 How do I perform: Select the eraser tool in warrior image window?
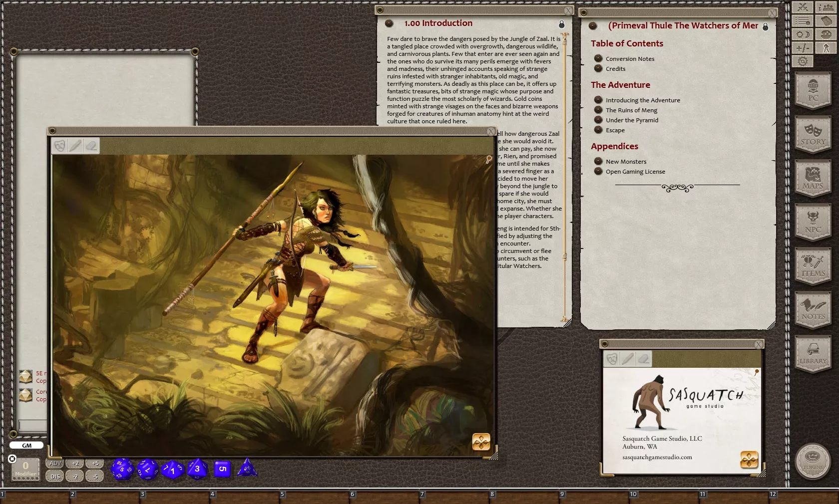(91, 145)
